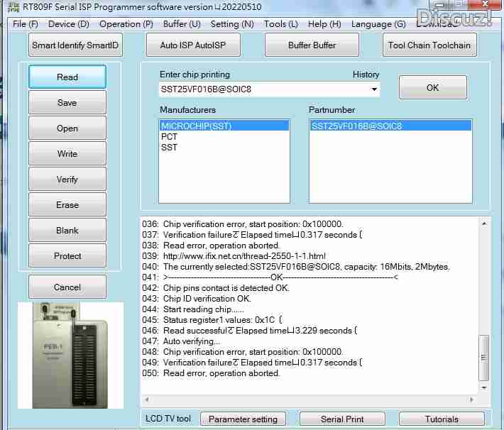
Task: Start Auto ISP AutoISP
Action: click(194, 45)
